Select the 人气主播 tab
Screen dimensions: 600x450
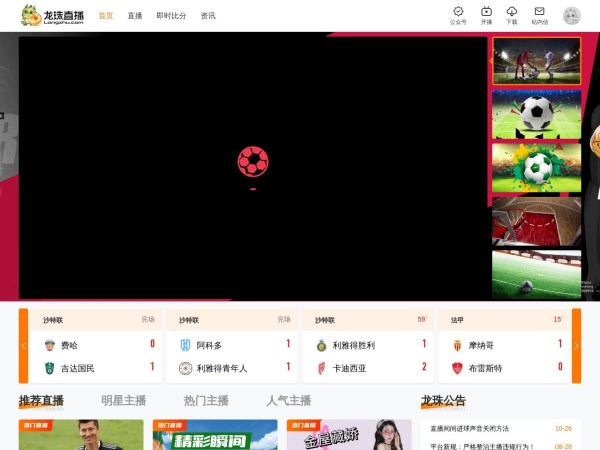click(x=288, y=400)
